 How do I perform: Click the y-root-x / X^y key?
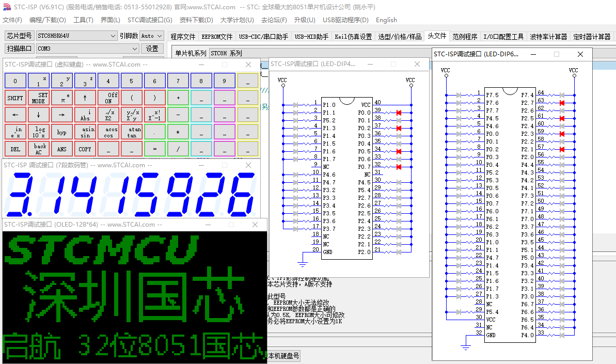coord(131,115)
